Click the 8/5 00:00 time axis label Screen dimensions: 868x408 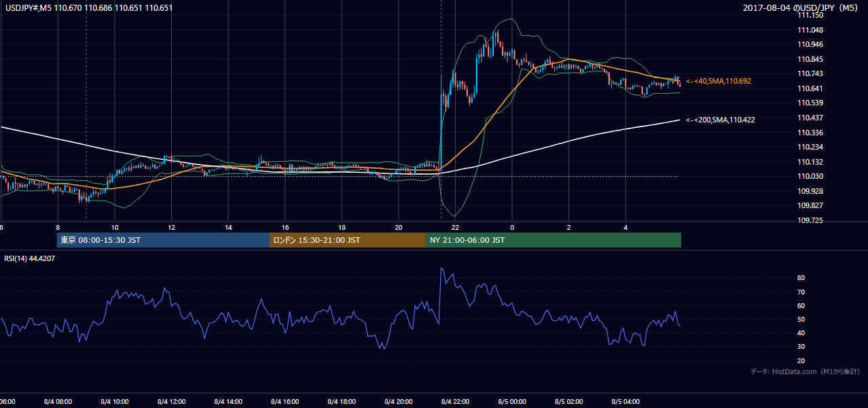tap(513, 401)
